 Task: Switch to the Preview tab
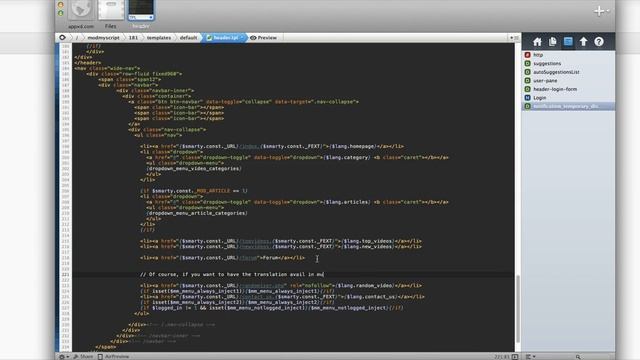tap(264, 38)
